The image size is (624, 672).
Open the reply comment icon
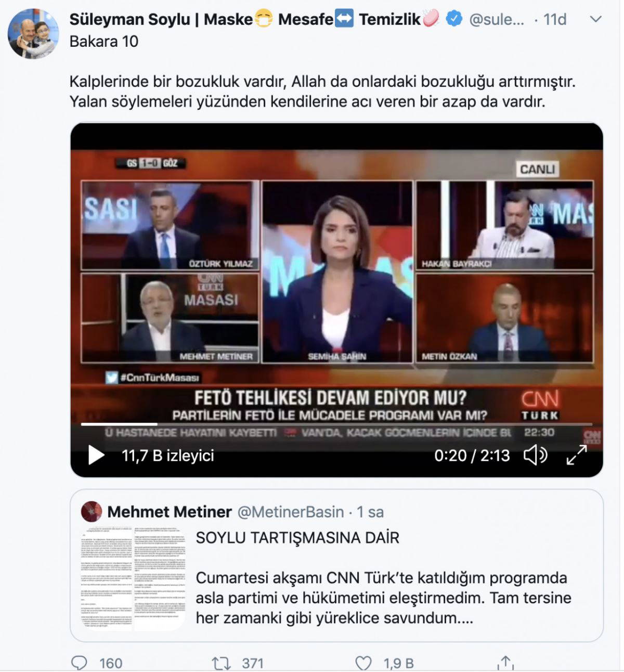tap(79, 663)
